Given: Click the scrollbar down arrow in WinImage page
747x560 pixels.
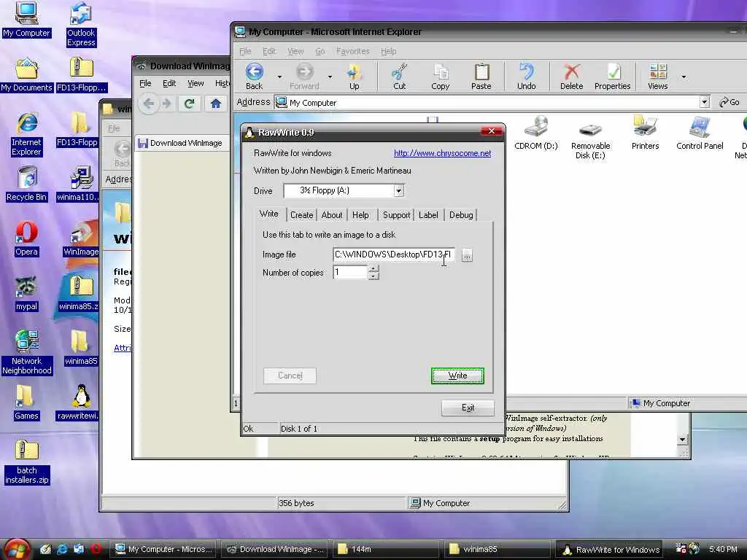Looking at the screenshot, I should click(x=682, y=440).
